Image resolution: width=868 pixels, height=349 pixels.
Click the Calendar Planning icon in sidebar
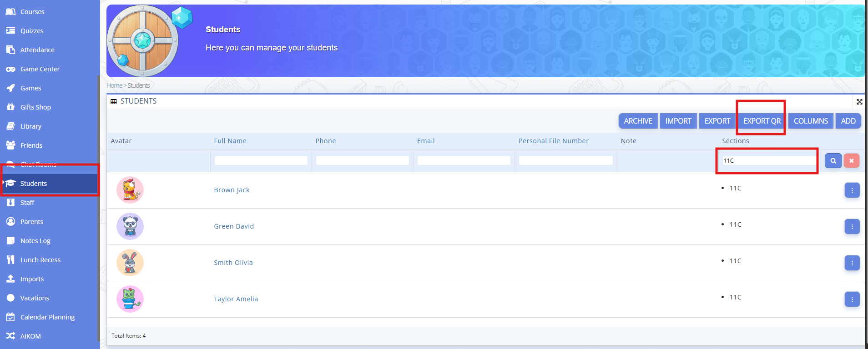[10, 317]
